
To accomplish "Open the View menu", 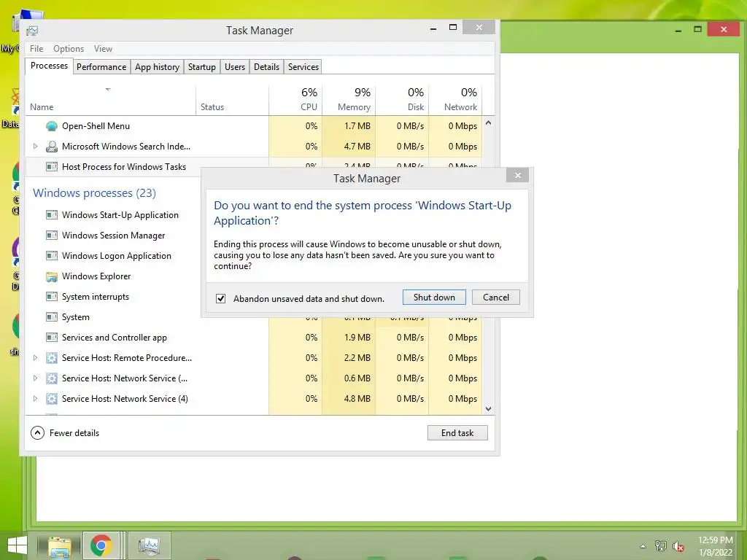I will [x=103, y=49].
